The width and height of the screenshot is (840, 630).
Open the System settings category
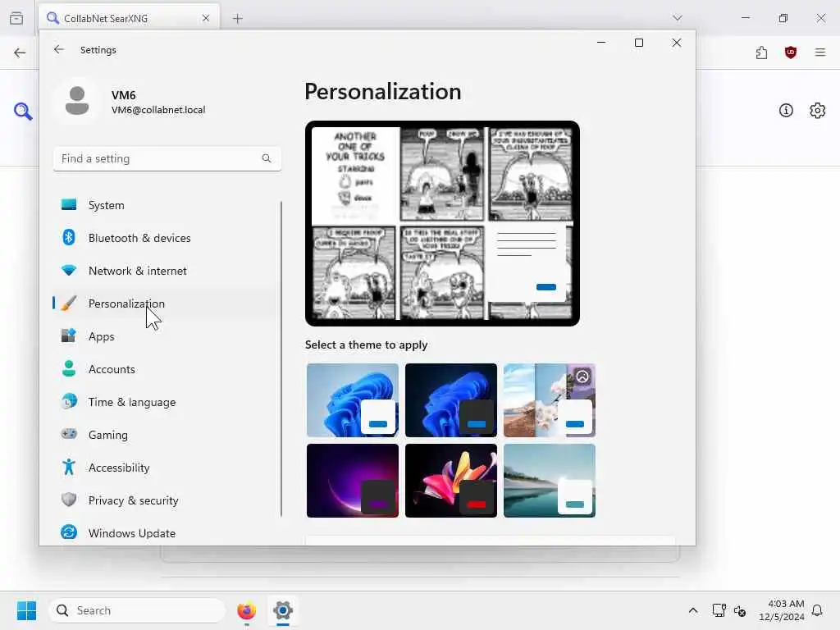tap(166, 205)
